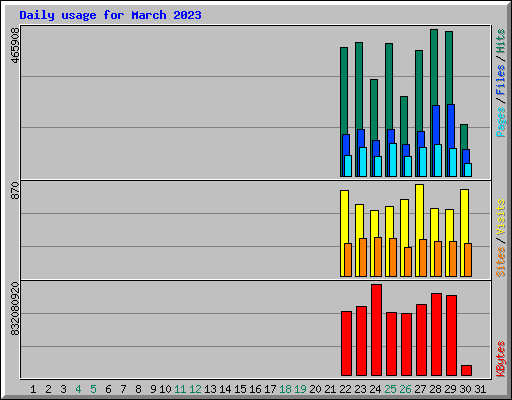Screen dimensions: 512x400
Task: Click the cyan "Pages" legend word
Action: point(501,122)
